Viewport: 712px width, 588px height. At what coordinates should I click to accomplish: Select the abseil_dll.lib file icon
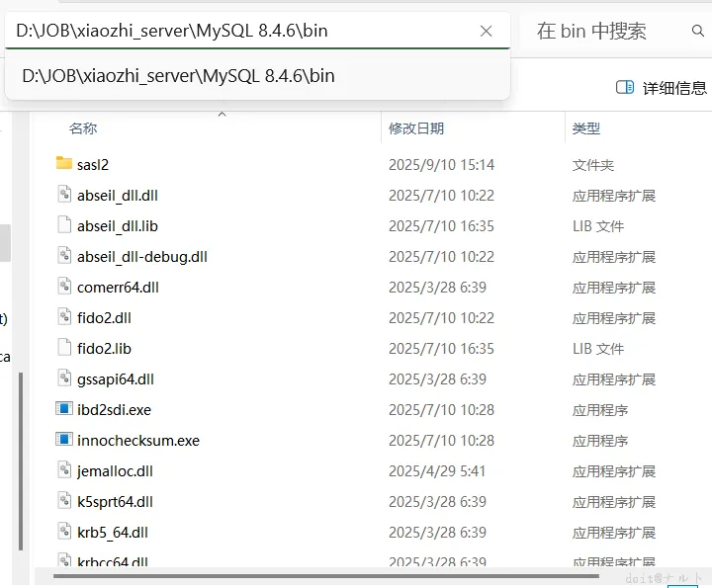[x=64, y=225]
